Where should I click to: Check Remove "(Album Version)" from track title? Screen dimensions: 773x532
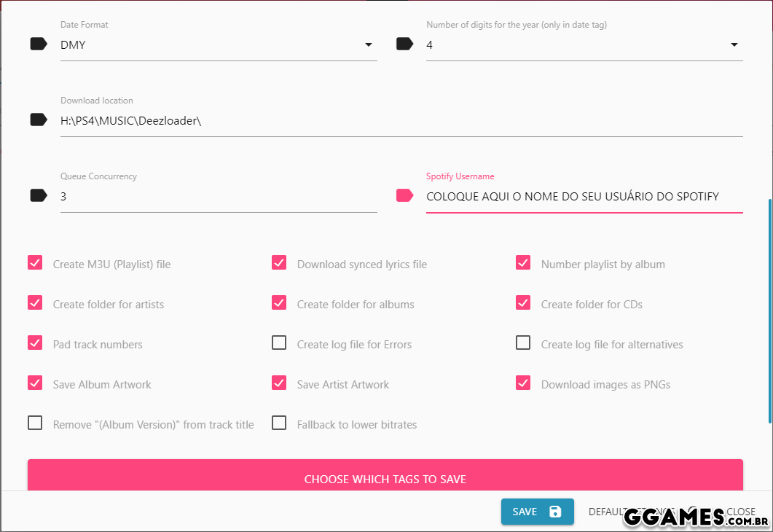(x=35, y=423)
